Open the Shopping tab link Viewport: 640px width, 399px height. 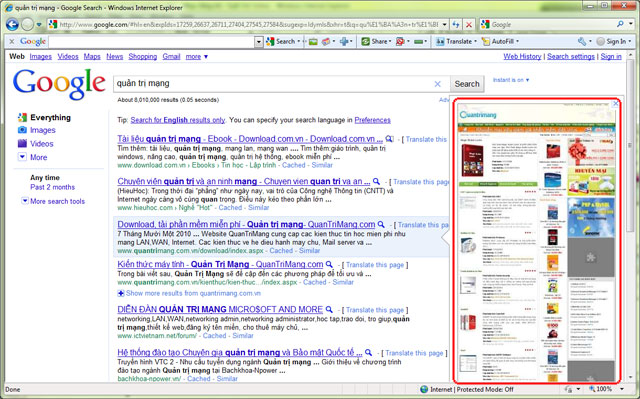click(x=142, y=56)
